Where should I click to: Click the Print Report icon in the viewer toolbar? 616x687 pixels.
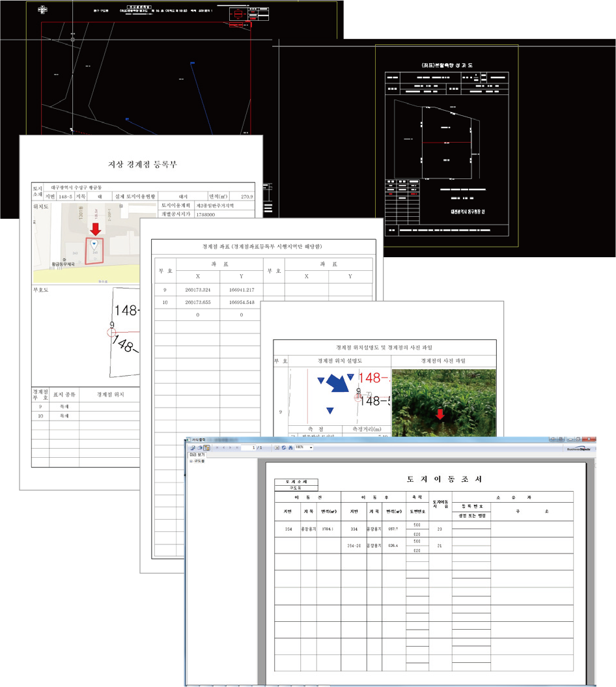[x=200, y=448]
